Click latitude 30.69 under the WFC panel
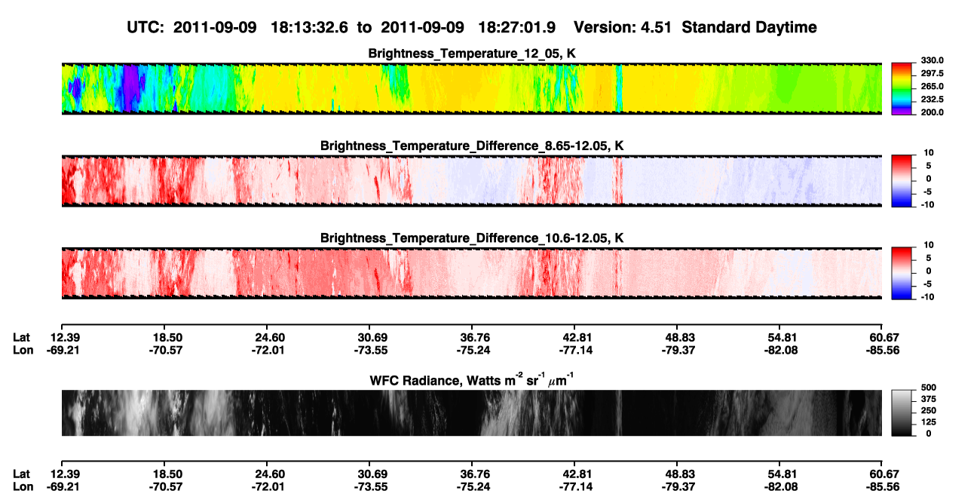This screenshot has width=980, height=503. [372, 474]
